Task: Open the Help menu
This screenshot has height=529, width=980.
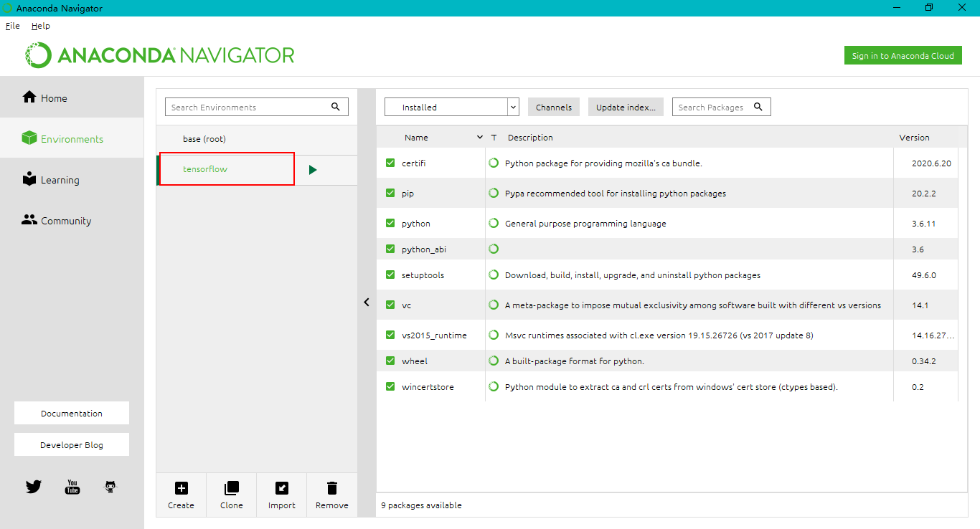Action: click(x=41, y=26)
